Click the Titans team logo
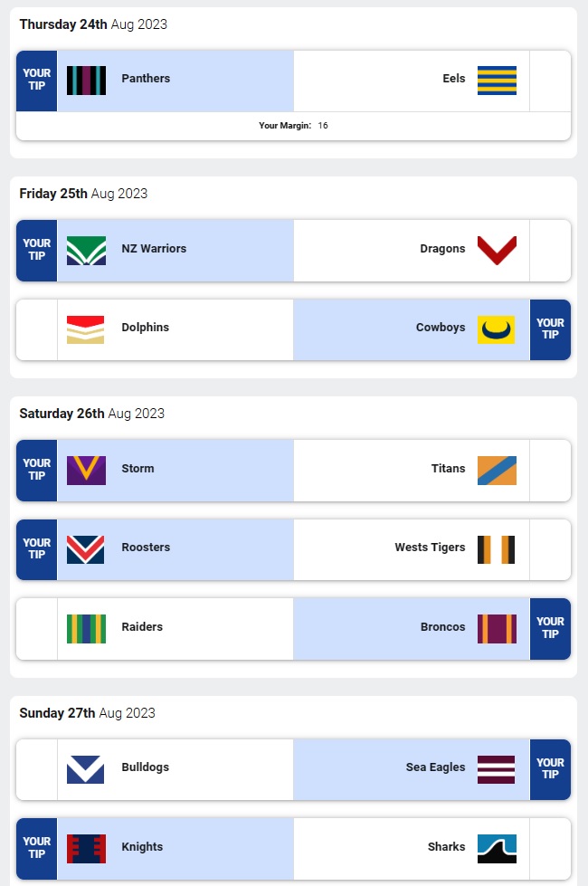Screen dimensions: 588x886 [497, 470]
